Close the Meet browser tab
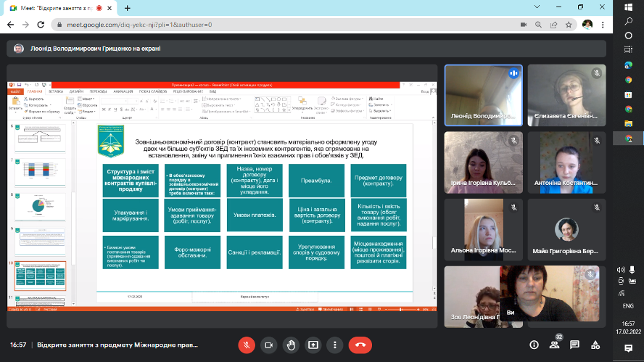Screen dimensions: 644x362 point(110,8)
